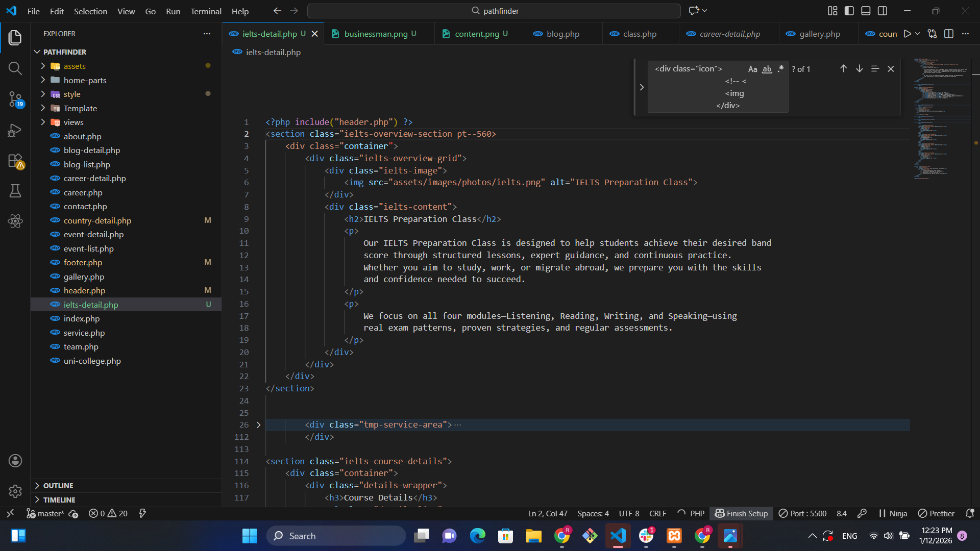Open header.php in the explorer
The width and height of the screenshot is (980, 551).
84,291
